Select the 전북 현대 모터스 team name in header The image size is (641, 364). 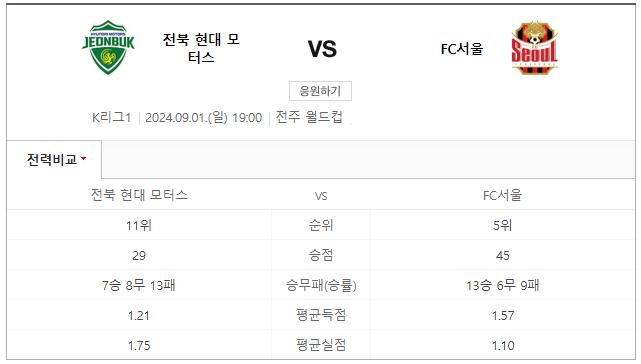(x=201, y=48)
